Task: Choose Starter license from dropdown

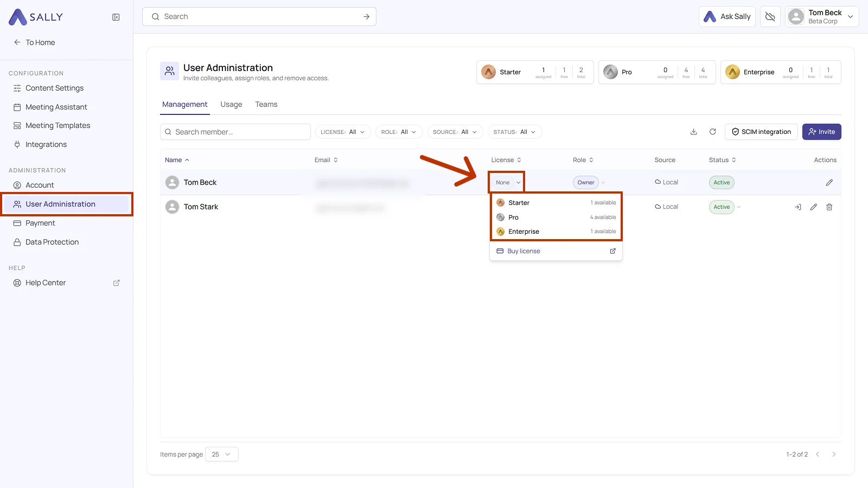Action: (x=556, y=203)
